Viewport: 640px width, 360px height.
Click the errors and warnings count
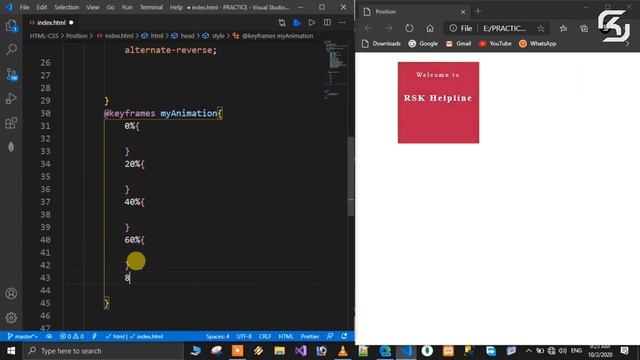pyautogui.click(x=71, y=336)
